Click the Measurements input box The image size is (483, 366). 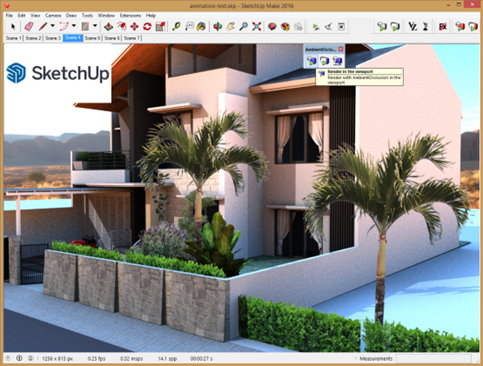pyautogui.click(x=433, y=359)
